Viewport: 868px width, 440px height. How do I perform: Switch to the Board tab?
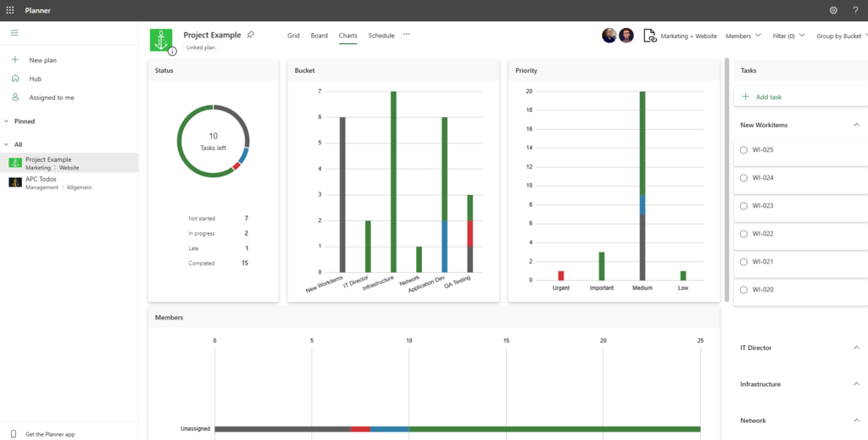click(x=319, y=36)
